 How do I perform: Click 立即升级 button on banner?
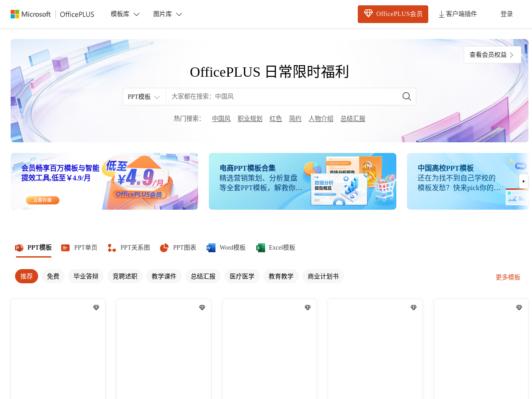[x=43, y=200]
